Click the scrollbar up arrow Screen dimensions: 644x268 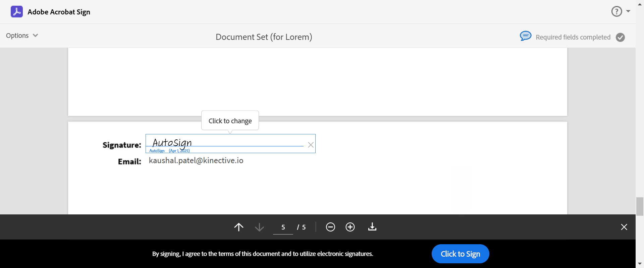(x=640, y=4)
